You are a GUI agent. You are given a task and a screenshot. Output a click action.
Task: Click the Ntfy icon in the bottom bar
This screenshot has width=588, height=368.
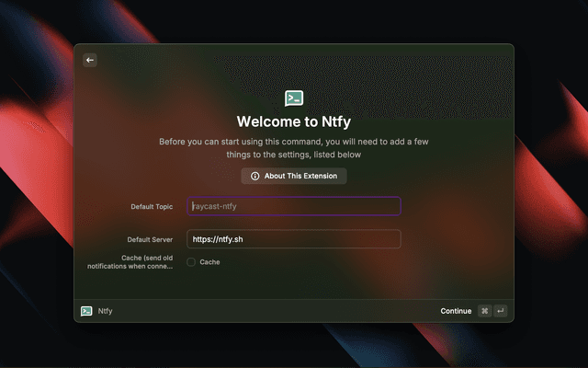86,311
